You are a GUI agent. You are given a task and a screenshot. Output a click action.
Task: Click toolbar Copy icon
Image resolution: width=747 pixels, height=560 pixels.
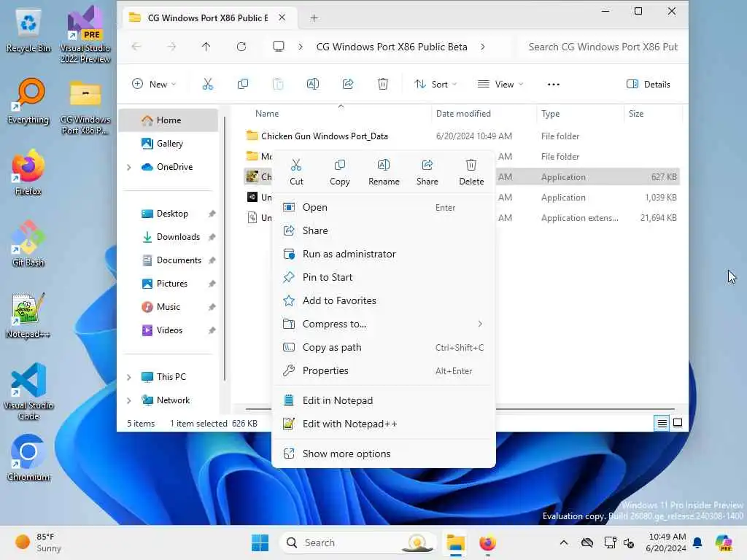click(243, 85)
